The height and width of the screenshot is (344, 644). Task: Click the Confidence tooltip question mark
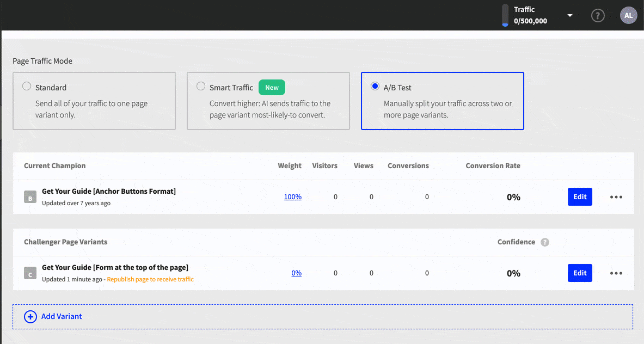[545, 242]
